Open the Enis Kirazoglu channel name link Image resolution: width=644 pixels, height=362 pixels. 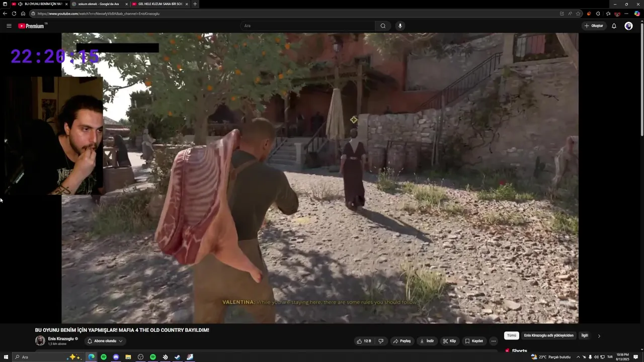pos(60,339)
